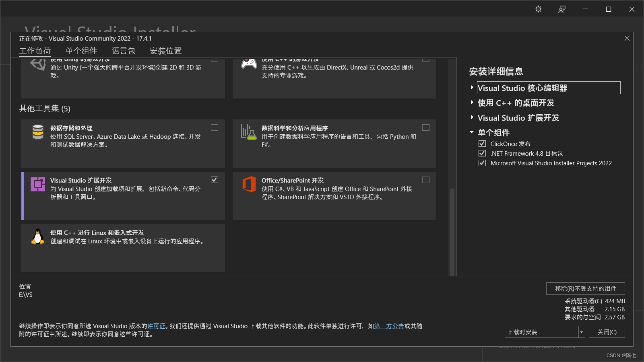Click the purple Visual Studio 扩展开发 icon
Screen dimensions: 644x362
tap(37, 184)
